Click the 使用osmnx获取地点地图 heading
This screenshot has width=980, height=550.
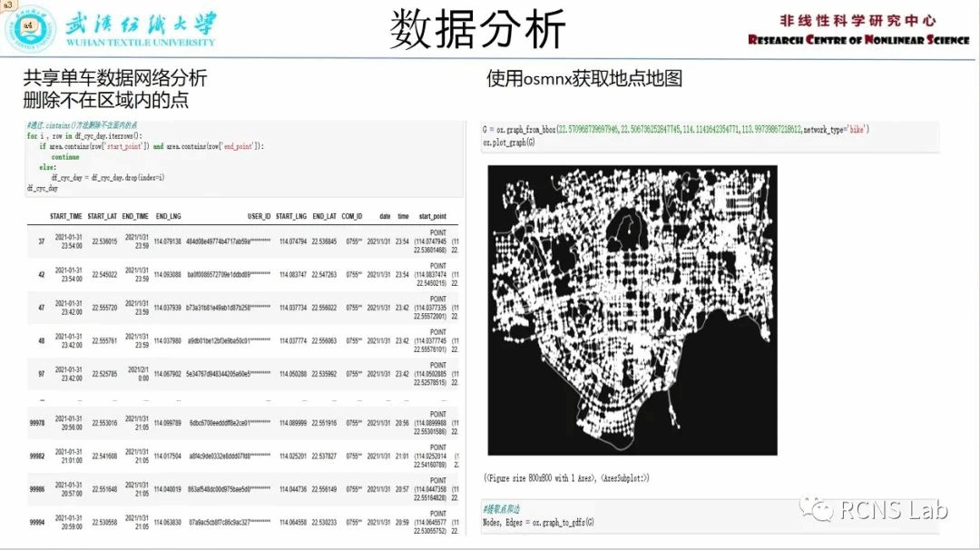583,79
